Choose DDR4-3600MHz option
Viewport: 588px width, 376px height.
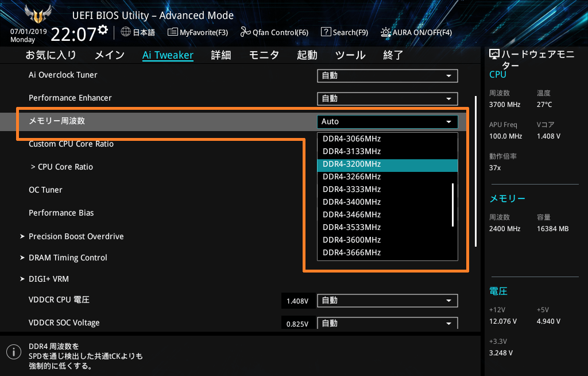click(388, 240)
